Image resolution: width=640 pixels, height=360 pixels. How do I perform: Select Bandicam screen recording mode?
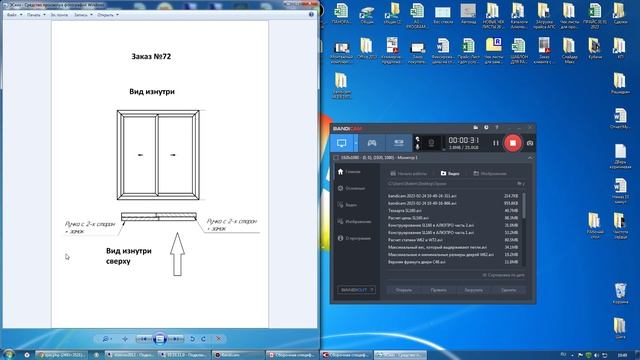342,143
